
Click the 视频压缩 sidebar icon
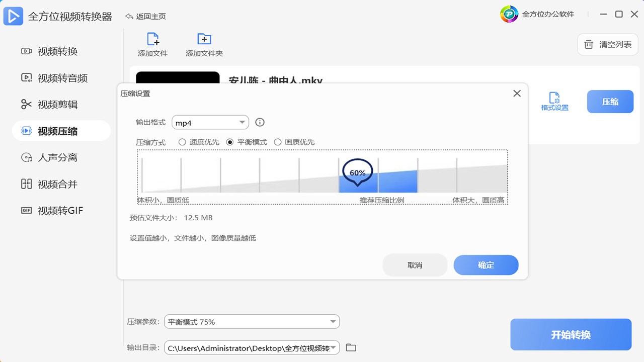pos(27,131)
